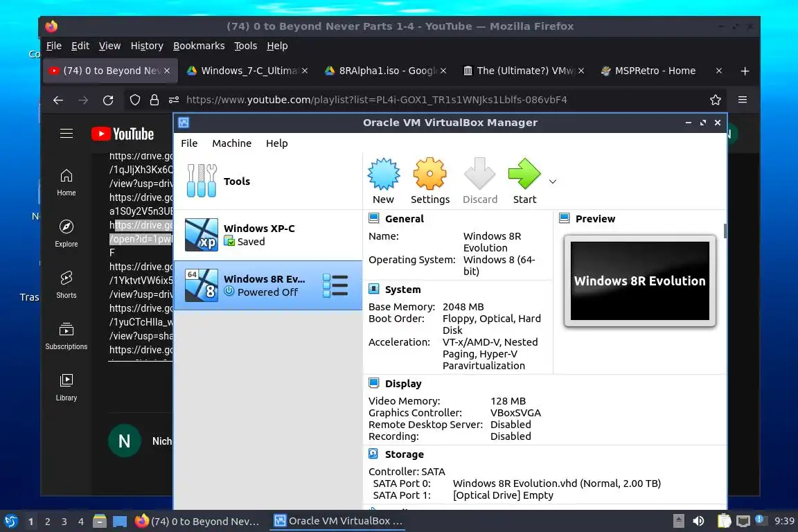The height and width of the screenshot is (532, 798).
Task: Open Firefox Bookmarks menu
Action: (x=199, y=46)
